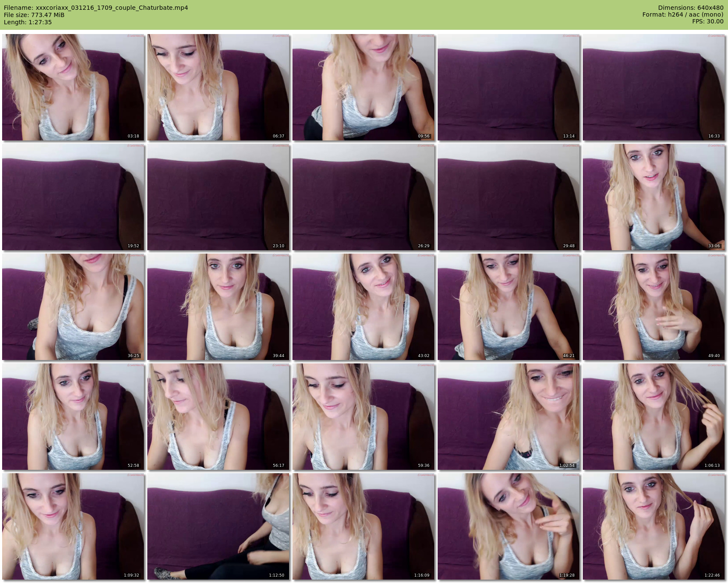Open the thumbnail at 23:10
This screenshot has width=728, height=583.
[x=218, y=197]
